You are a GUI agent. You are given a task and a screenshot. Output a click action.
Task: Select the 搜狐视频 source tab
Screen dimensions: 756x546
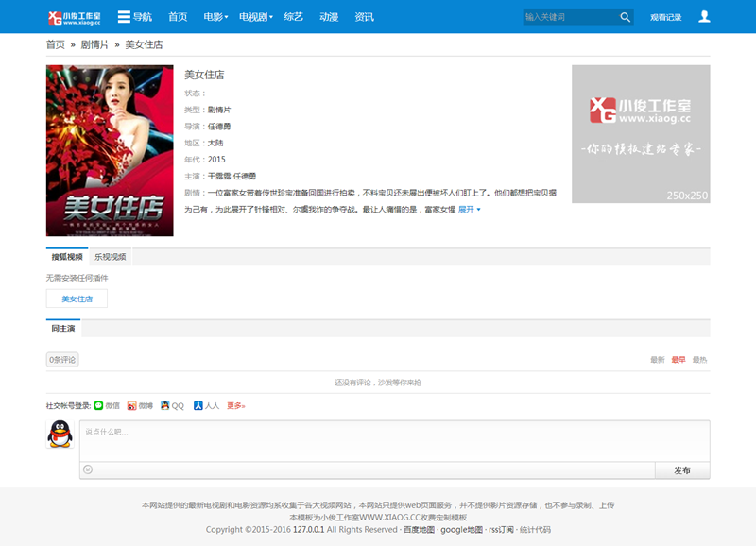coord(67,257)
